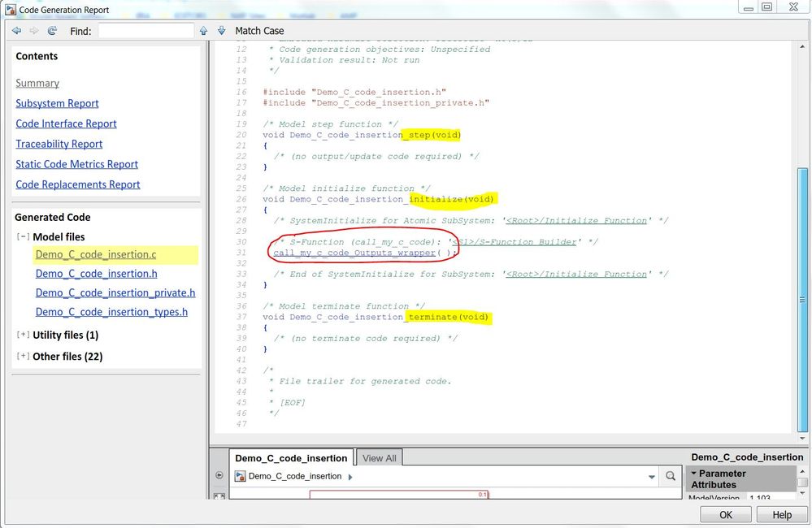Follow <Root>/Initialize Function link on line 28
Image resolution: width=812 pixels, height=528 pixels.
tap(576, 220)
